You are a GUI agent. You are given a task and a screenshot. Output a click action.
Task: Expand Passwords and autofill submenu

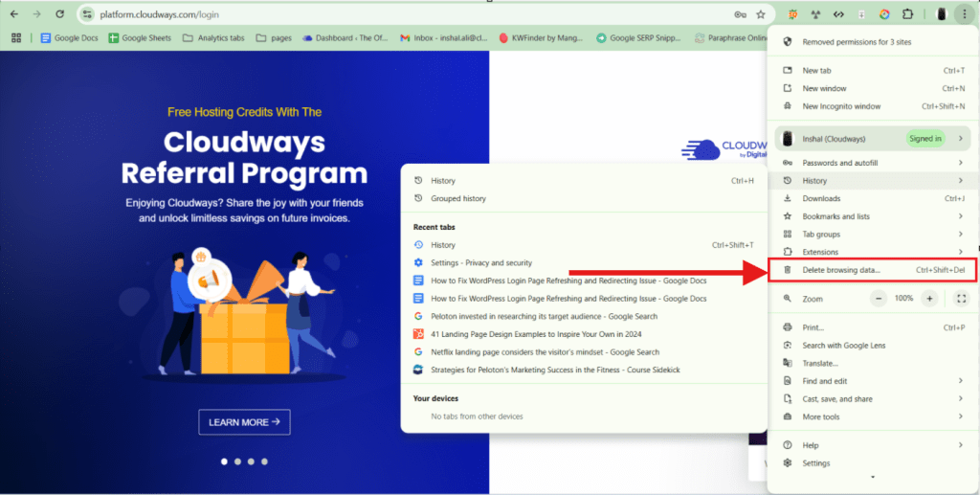[x=873, y=163]
